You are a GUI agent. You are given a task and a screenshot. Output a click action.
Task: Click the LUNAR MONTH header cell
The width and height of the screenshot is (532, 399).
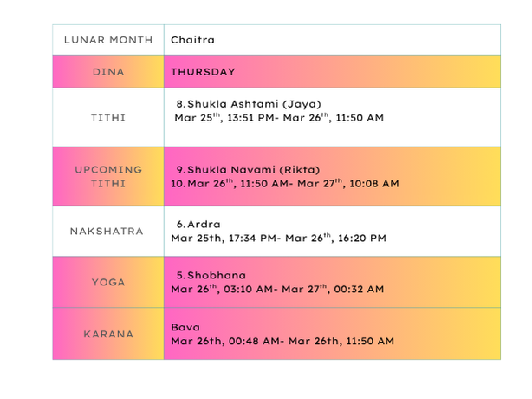pos(108,40)
